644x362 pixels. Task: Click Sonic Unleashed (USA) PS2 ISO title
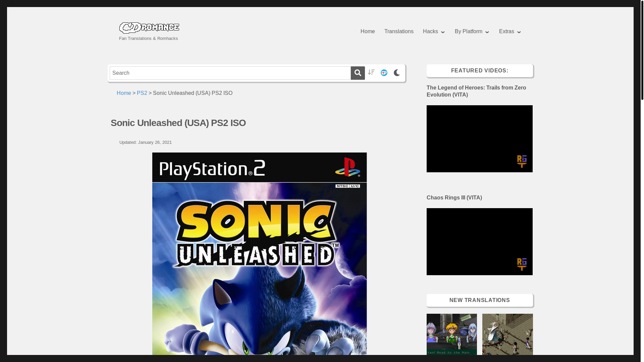[178, 123]
